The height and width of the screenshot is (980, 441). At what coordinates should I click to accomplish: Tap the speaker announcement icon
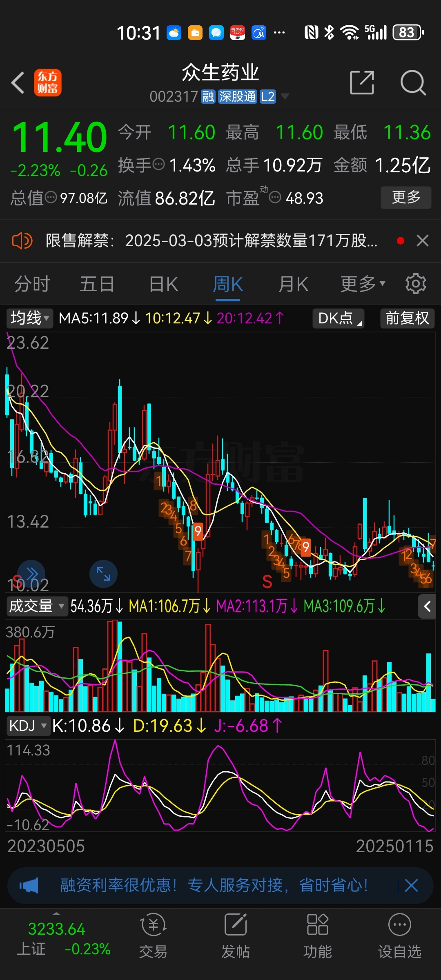pos(22,241)
